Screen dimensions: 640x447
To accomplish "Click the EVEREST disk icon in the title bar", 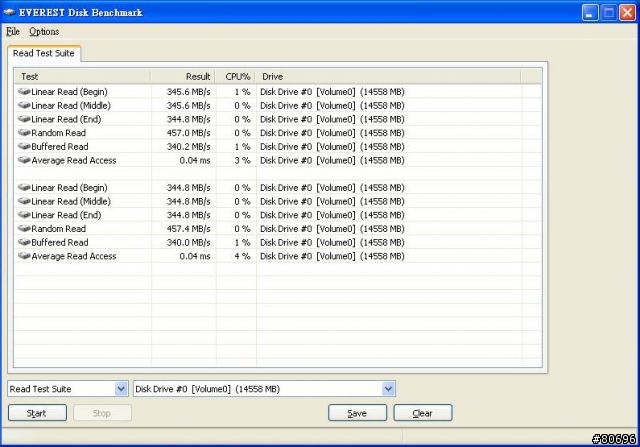I will tap(9, 12).
